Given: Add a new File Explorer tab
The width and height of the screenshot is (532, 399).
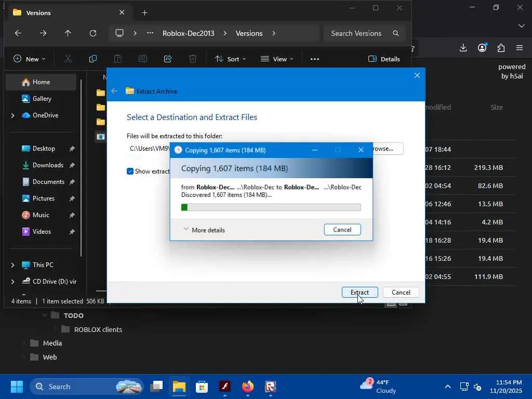Looking at the screenshot, I should click(144, 12).
